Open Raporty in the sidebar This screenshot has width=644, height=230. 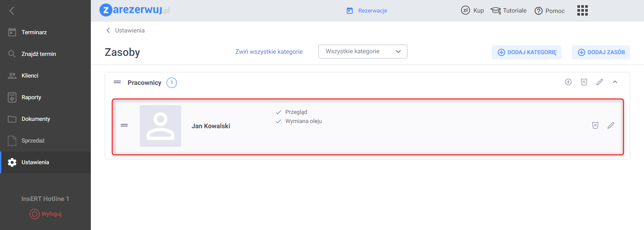pyautogui.click(x=31, y=97)
